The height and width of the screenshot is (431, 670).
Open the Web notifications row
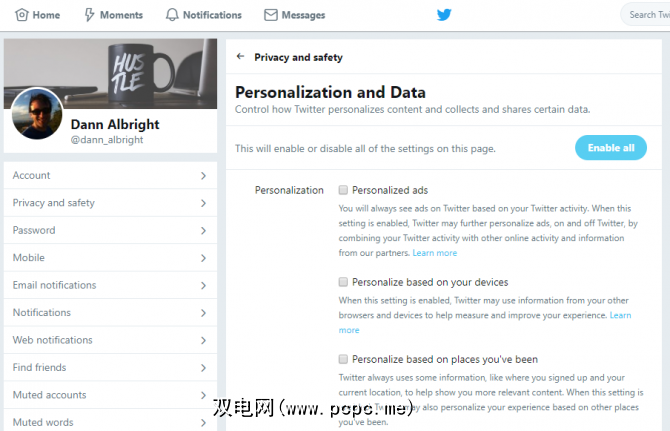[x=110, y=340]
